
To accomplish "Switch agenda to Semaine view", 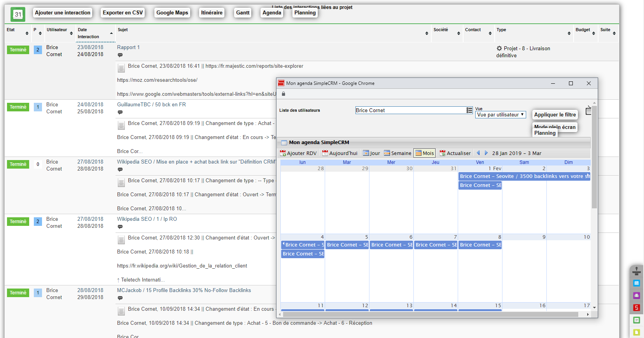I will (397, 153).
